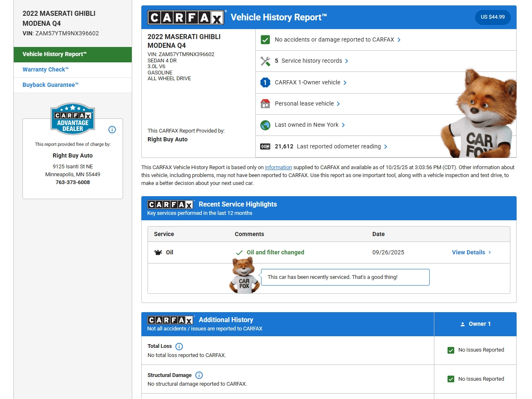Screen dimensions: 532x399
Task: Click the US $44.99 price button
Action: [x=493, y=17]
